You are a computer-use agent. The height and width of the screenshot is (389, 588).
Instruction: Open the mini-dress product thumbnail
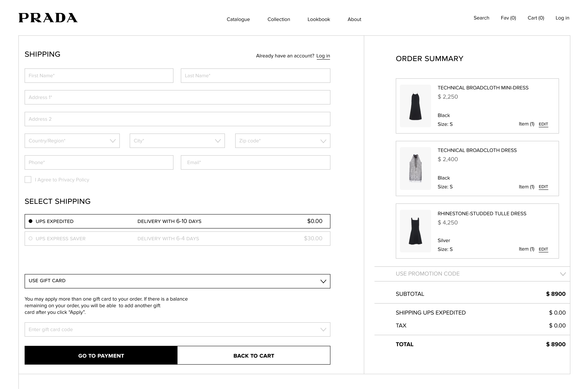tap(415, 106)
